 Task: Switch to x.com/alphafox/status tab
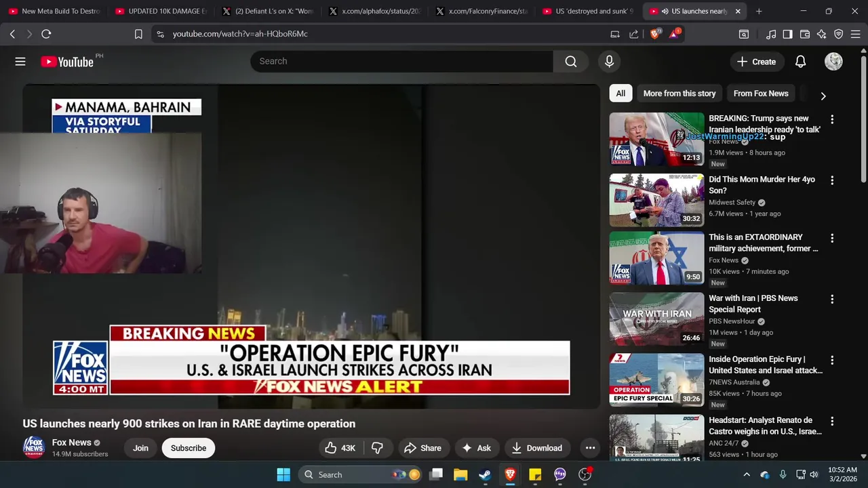(x=376, y=11)
